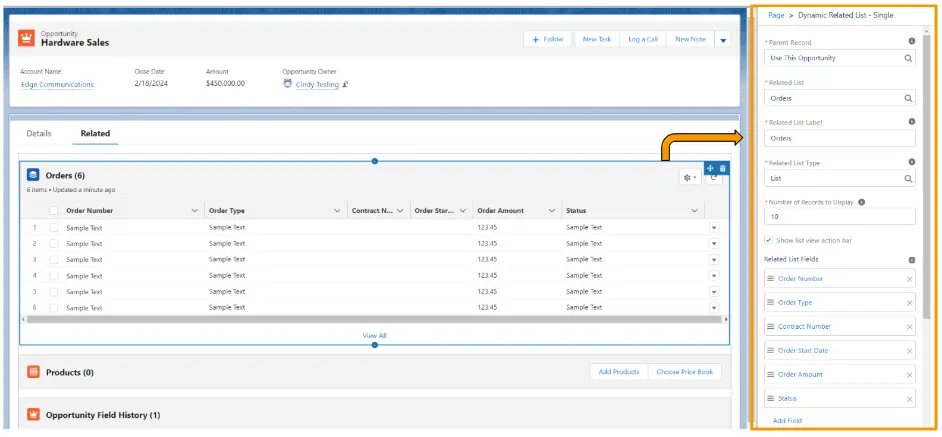Image resolution: width=942 pixels, height=437 pixels.
Task: Select the row 6 checkbox in Orders
Action: point(53,307)
